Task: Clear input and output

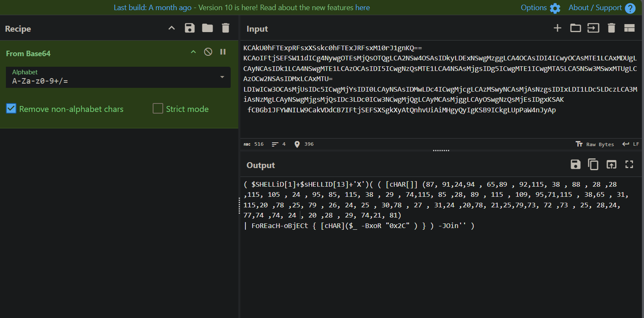Action: [612, 28]
